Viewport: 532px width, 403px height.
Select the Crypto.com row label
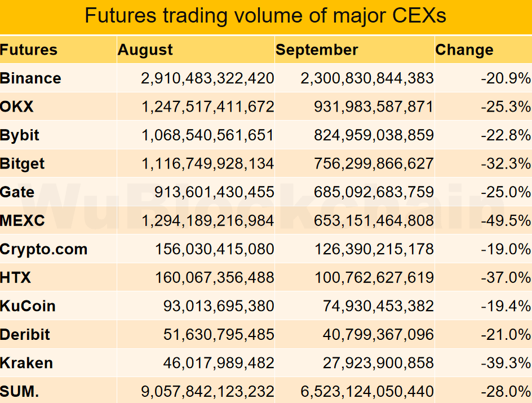(44, 249)
